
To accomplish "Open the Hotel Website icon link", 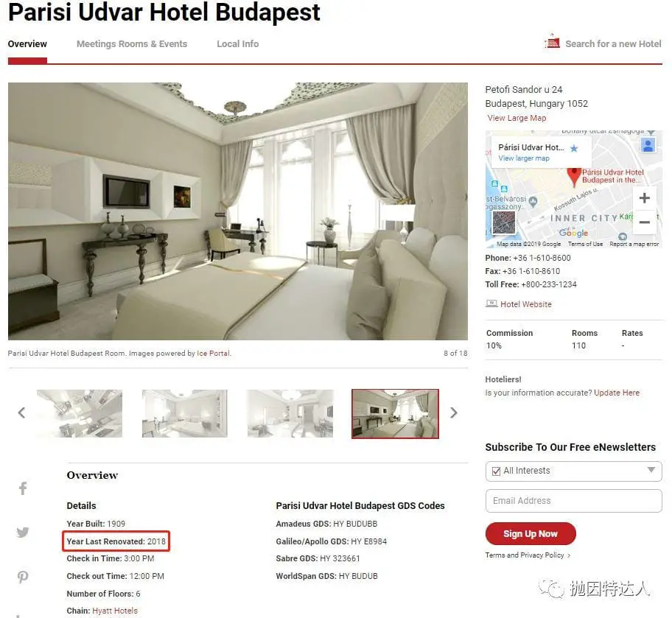I will [491, 303].
